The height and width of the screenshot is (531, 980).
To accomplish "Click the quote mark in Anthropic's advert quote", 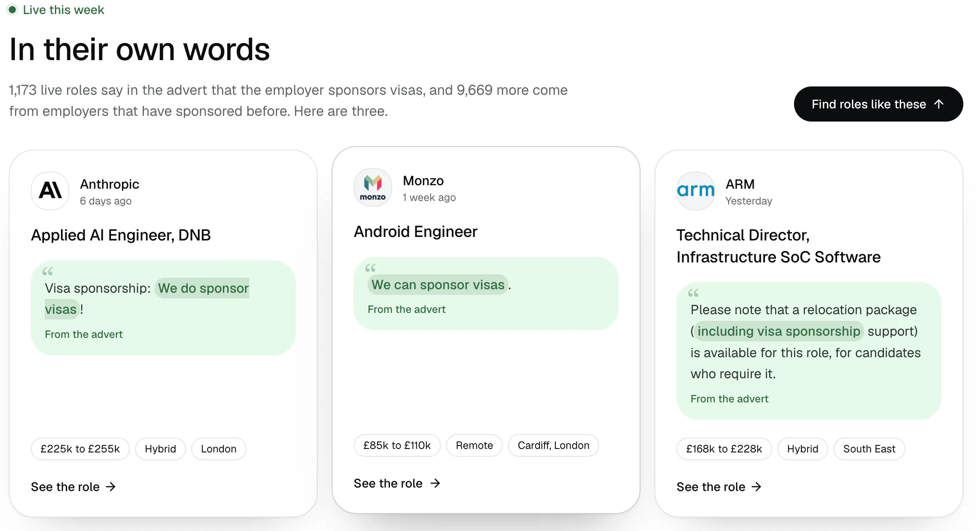I will 47,272.
